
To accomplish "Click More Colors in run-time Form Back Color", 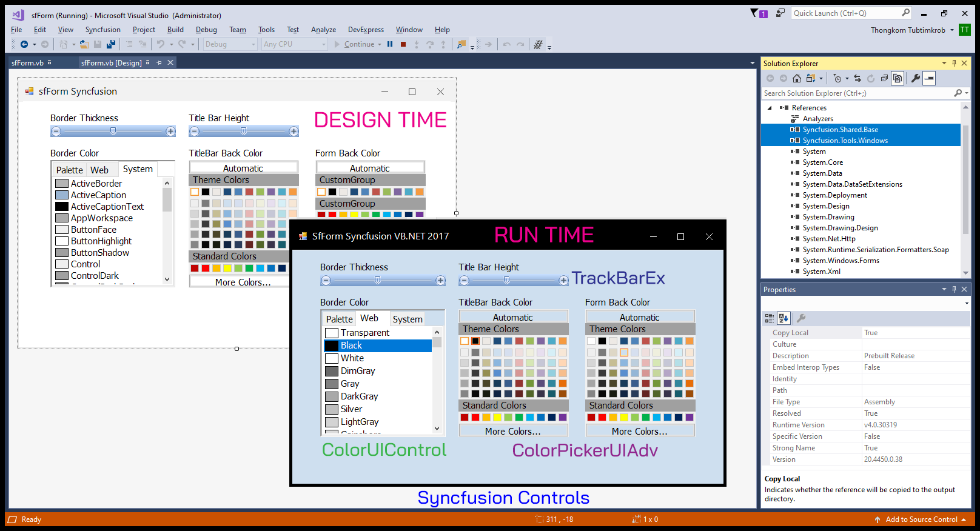I will point(640,431).
